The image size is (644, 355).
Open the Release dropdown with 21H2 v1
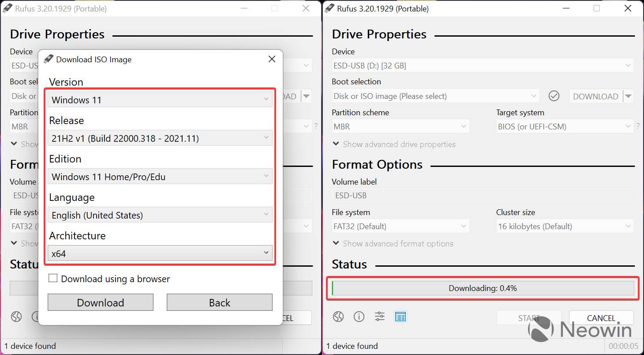(x=160, y=138)
